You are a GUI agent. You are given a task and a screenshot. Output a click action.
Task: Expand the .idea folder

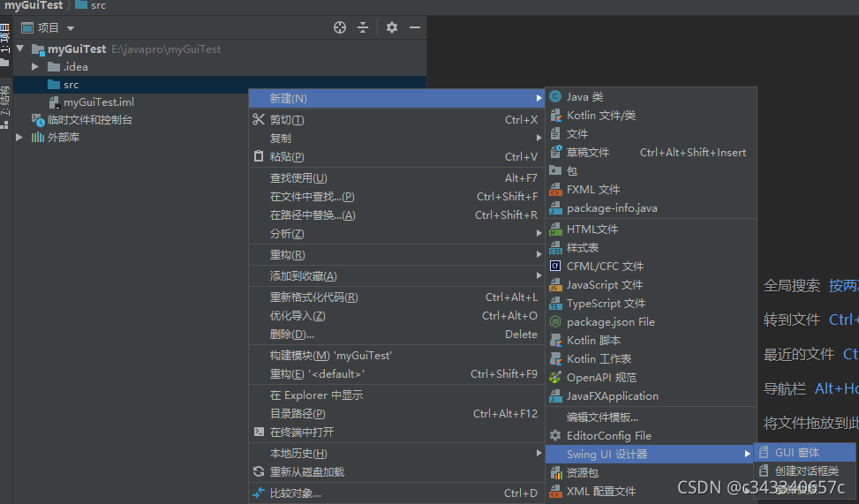[35, 67]
